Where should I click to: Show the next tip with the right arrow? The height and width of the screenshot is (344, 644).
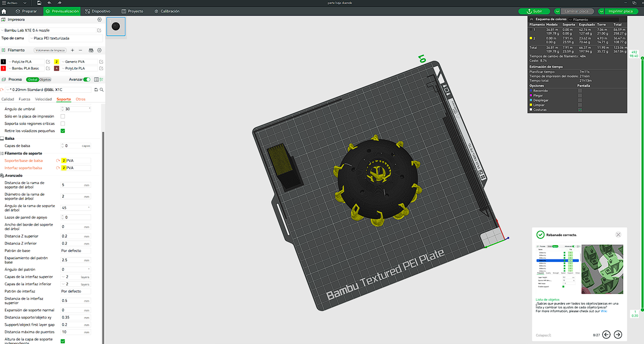[618, 334]
